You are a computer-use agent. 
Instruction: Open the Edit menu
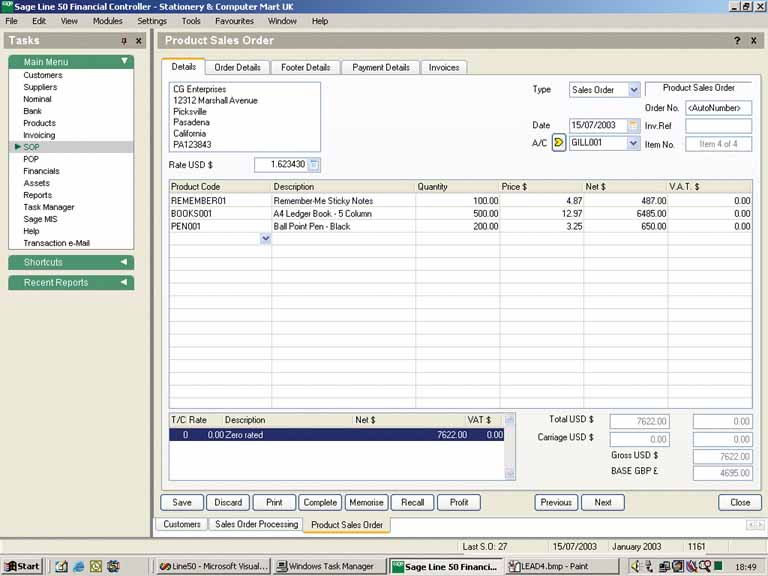(x=39, y=21)
